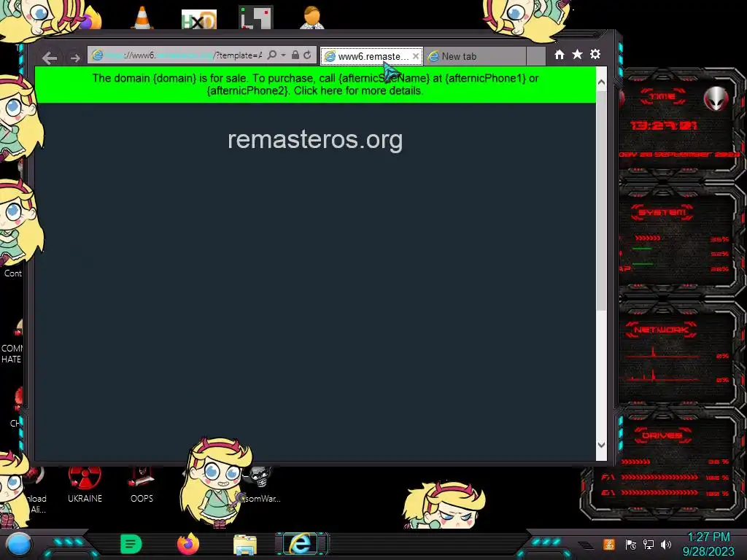Image resolution: width=747 pixels, height=560 pixels.
Task: Go back with the browser back arrow
Action: pyautogui.click(x=50, y=58)
